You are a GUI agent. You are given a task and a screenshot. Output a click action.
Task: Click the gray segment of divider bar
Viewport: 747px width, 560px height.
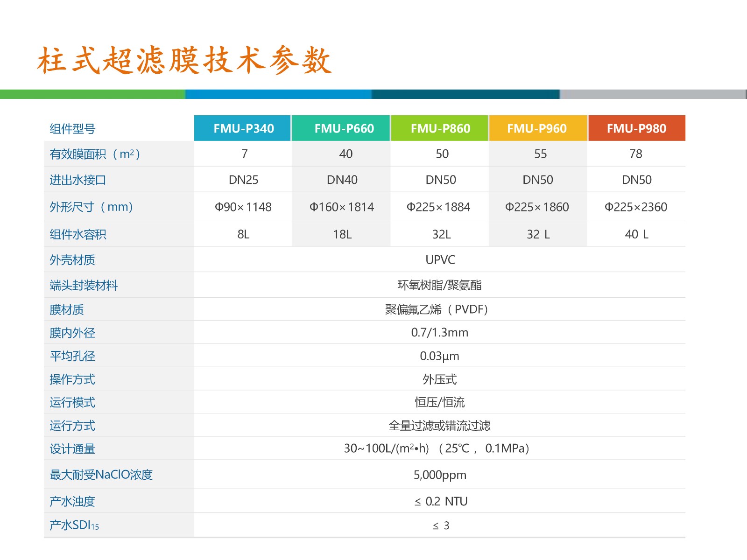click(x=653, y=94)
